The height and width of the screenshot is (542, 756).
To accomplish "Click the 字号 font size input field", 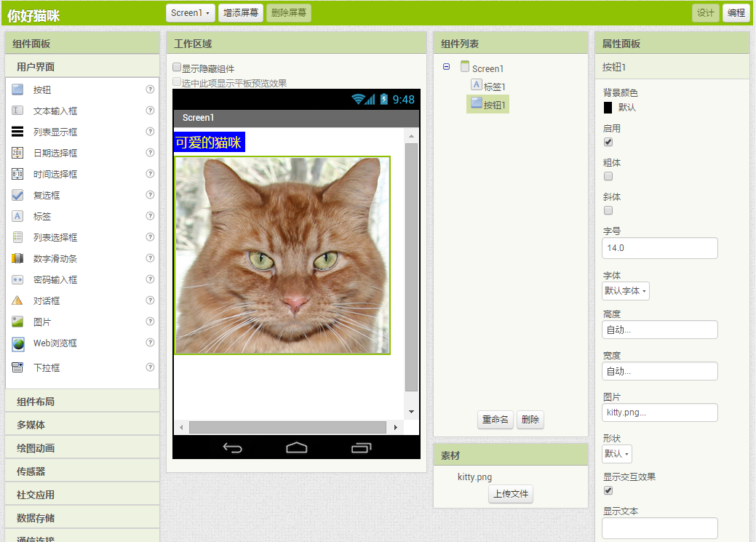I will [660, 248].
